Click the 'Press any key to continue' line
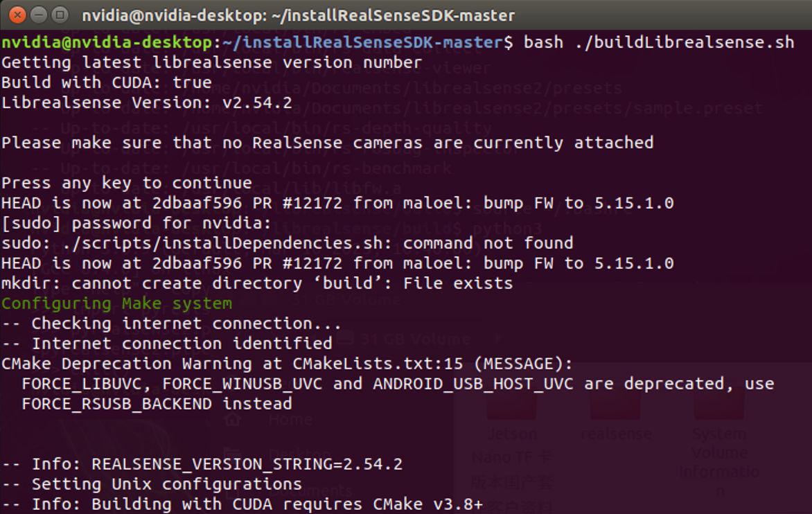Viewport: 812px width, 514px height. (x=126, y=183)
